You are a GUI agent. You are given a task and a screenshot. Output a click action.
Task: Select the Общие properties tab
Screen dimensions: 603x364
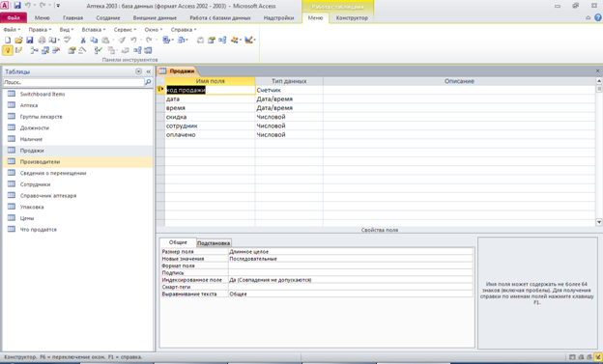178,242
